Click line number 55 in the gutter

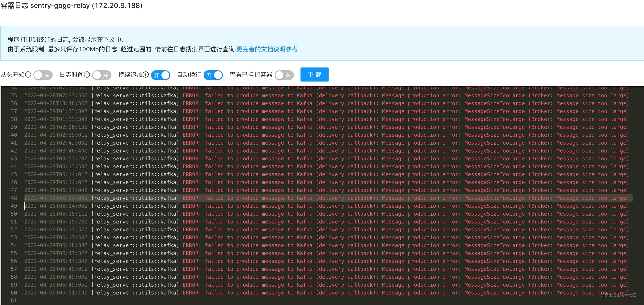14,253
